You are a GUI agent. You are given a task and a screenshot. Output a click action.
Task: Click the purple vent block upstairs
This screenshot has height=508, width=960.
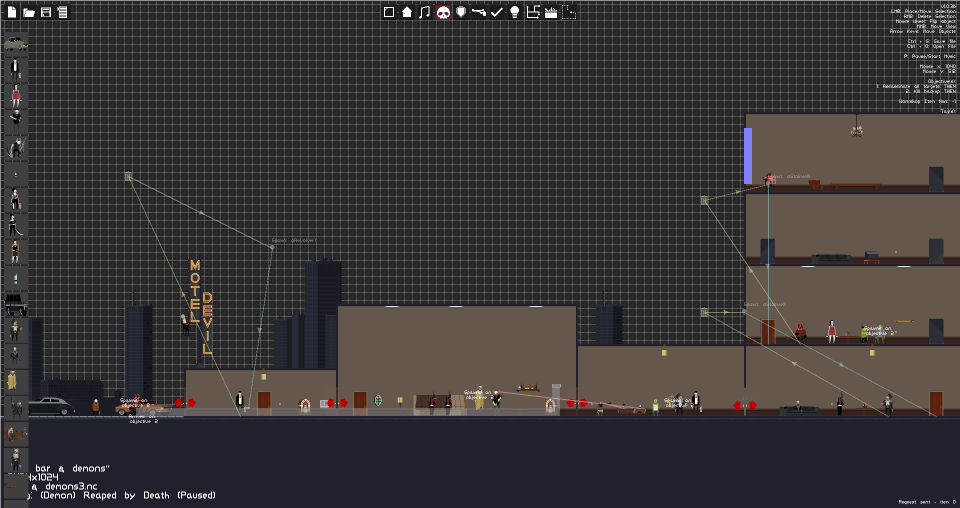click(748, 155)
